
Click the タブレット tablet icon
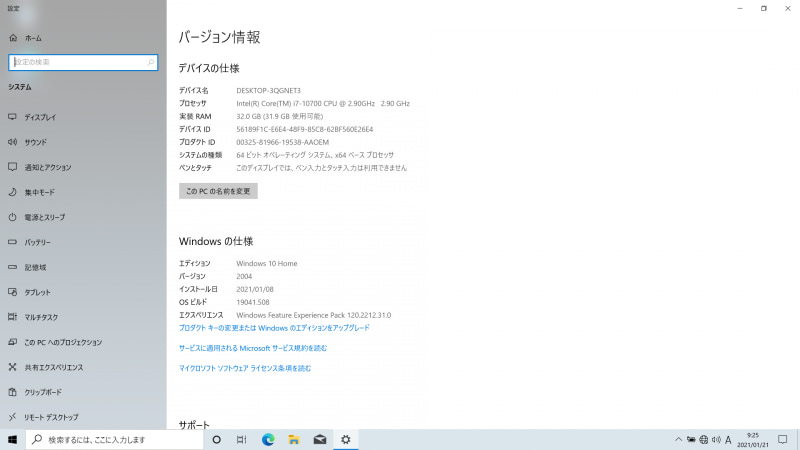[x=13, y=292]
